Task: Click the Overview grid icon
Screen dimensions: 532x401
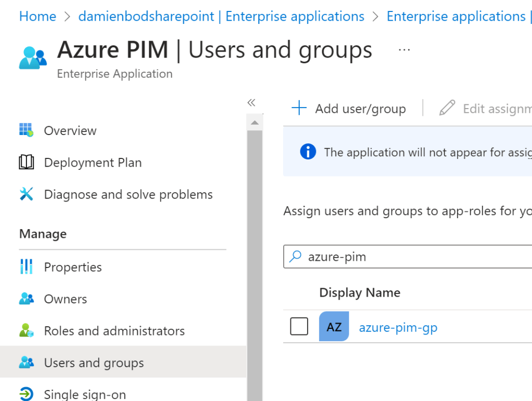Action: (26, 130)
